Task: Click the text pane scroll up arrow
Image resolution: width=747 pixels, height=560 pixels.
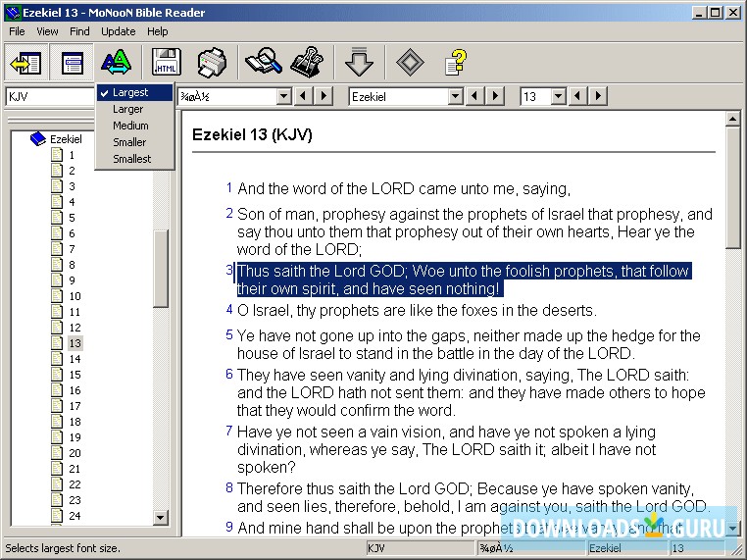Action: coord(732,119)
